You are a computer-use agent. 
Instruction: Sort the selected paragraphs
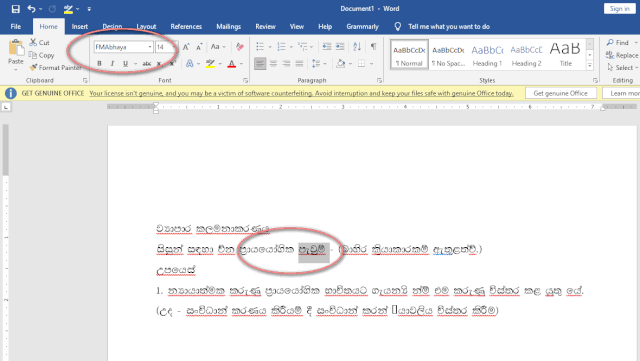click(357, 47)
